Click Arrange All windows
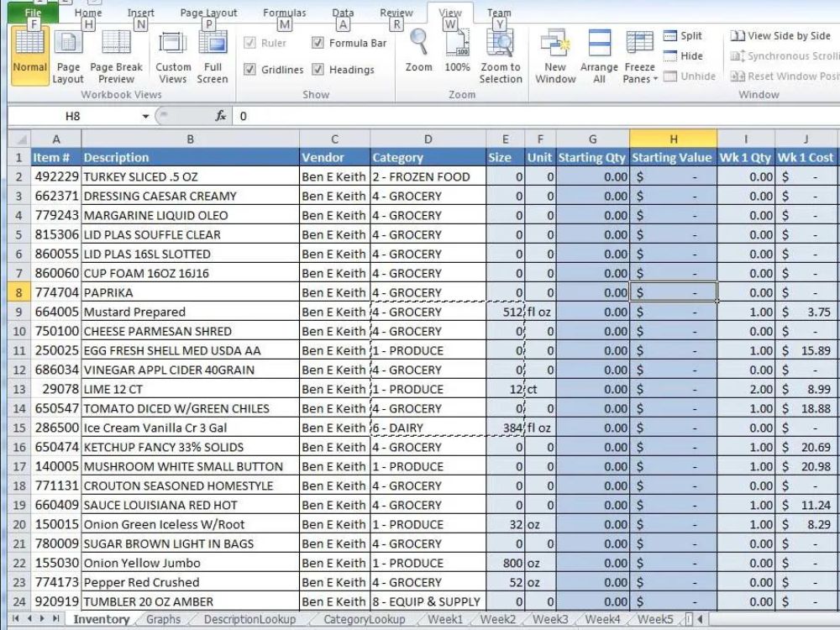 click(599, 57)
